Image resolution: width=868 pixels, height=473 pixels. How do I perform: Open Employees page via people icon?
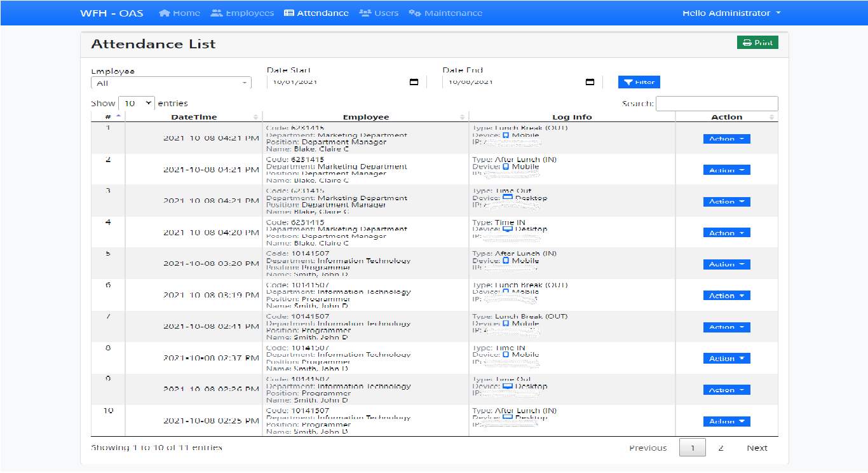[x=217, y=13]
